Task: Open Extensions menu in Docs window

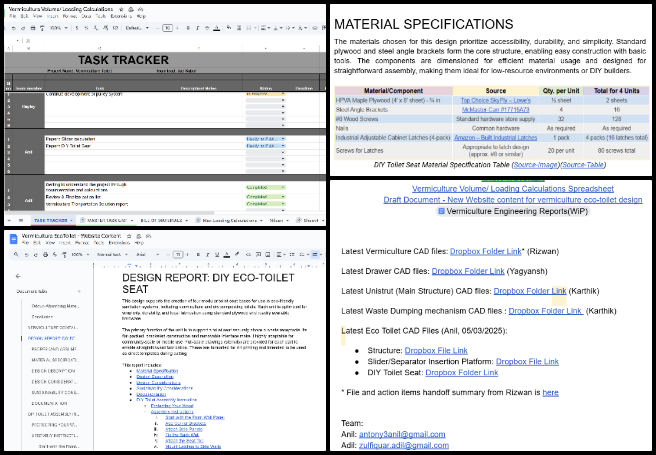Action: click(x=119, y=243)
